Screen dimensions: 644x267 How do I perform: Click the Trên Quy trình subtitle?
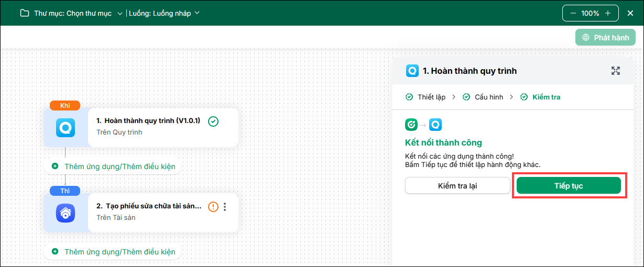coord(119,132)
